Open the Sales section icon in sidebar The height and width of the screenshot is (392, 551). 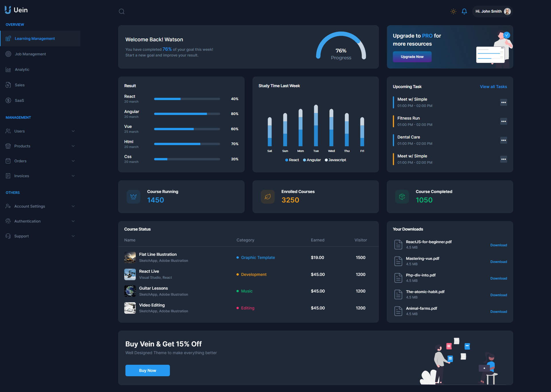tap(8, 85)
